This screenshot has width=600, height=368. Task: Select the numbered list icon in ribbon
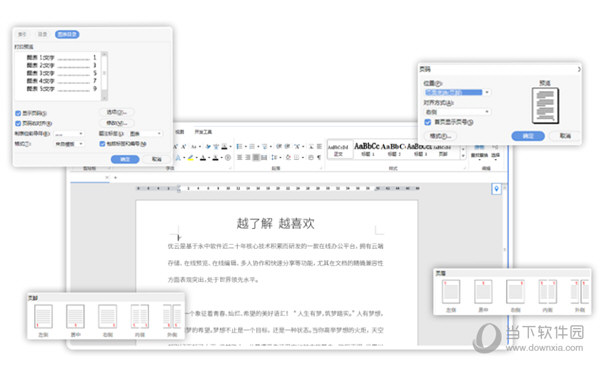[x=252, y=147]
